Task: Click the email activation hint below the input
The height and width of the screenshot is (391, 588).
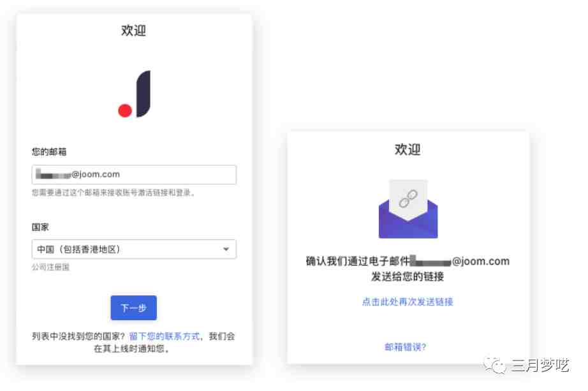Action: point(114,193)
